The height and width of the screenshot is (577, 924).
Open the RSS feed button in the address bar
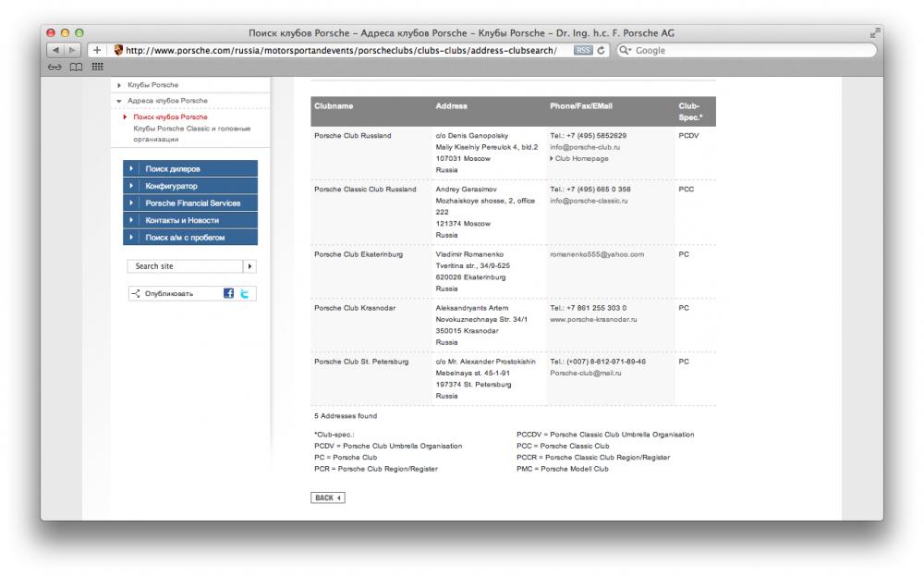(583, 50)
